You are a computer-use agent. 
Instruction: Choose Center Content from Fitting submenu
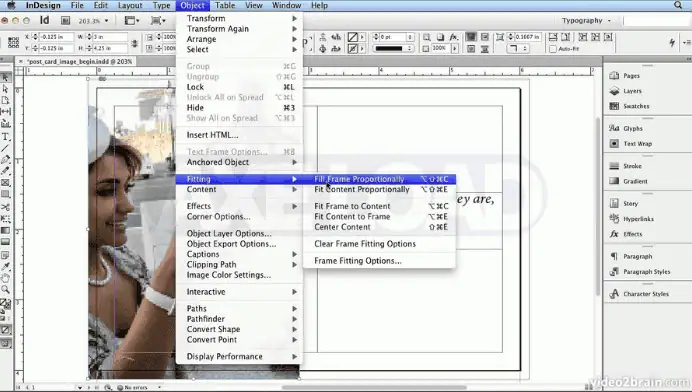click(380, 227)
